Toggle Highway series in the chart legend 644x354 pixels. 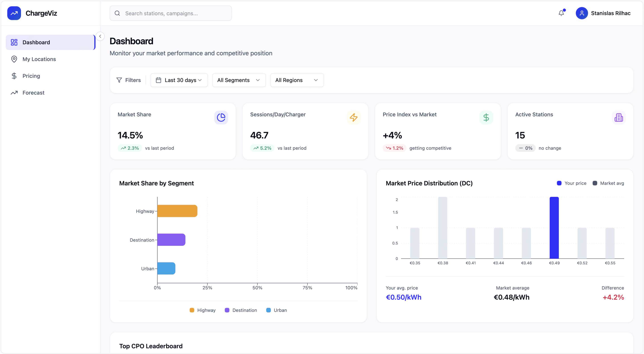point(203,310)
